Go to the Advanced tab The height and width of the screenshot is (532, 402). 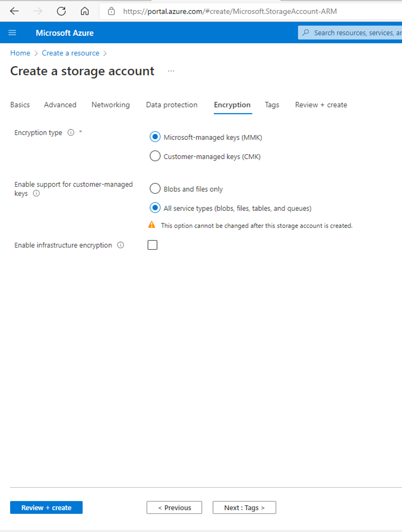(60, 105)
